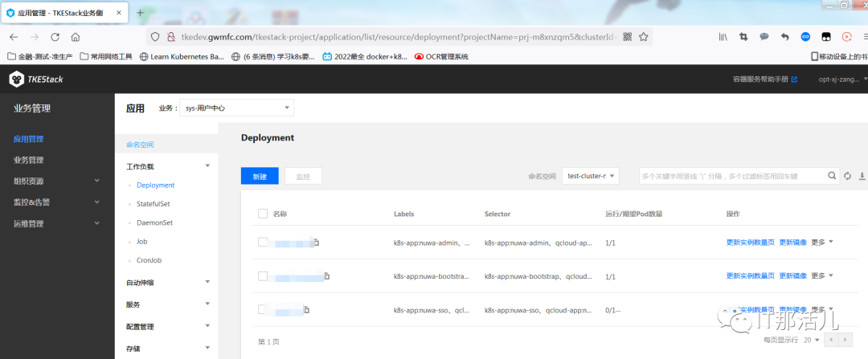Click the browser address bar URL
This screenshot has height=359, width=868.
pos(398,37)
